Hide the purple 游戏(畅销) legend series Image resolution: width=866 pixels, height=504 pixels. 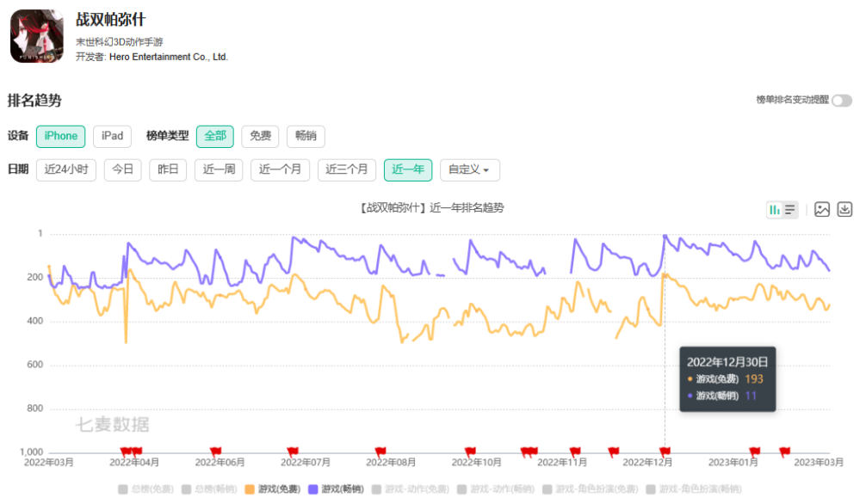[336, 489]
